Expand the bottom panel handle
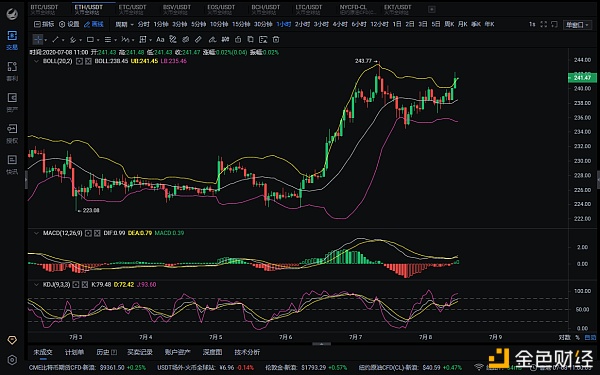Viewport: 600px width, 375px height. (x=321, y=344)
